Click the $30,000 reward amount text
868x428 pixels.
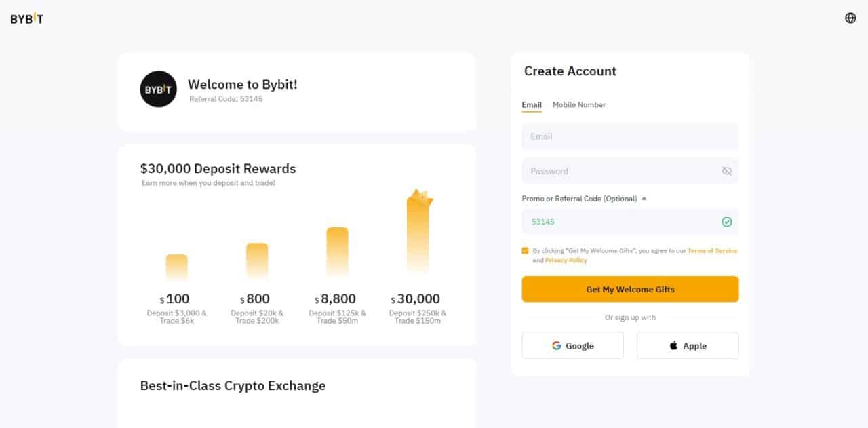point(415,299)
